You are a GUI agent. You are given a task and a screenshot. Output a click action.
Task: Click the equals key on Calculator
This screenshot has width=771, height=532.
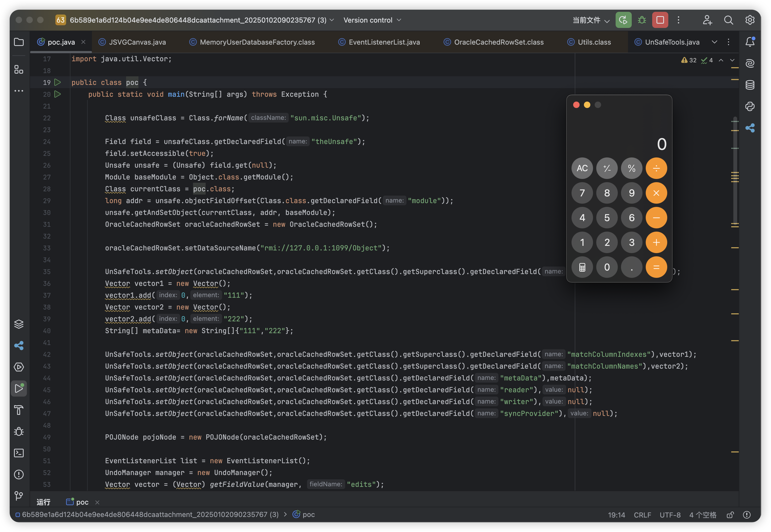click(x=656, y=267)
